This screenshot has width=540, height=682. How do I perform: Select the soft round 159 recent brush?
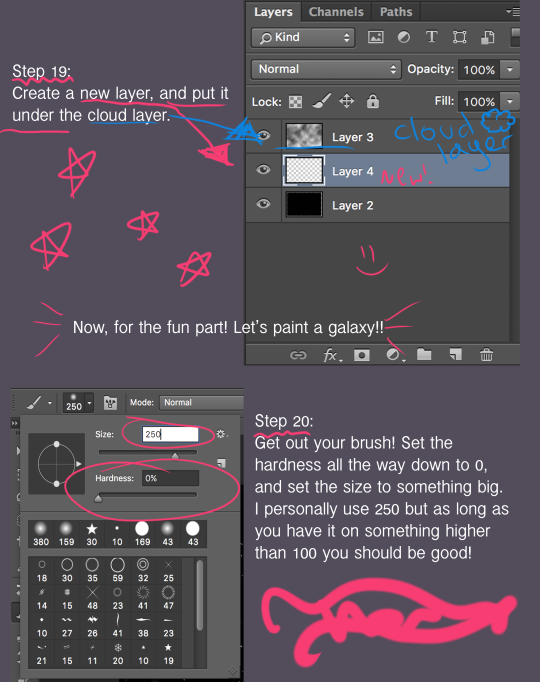pos(66,534)
